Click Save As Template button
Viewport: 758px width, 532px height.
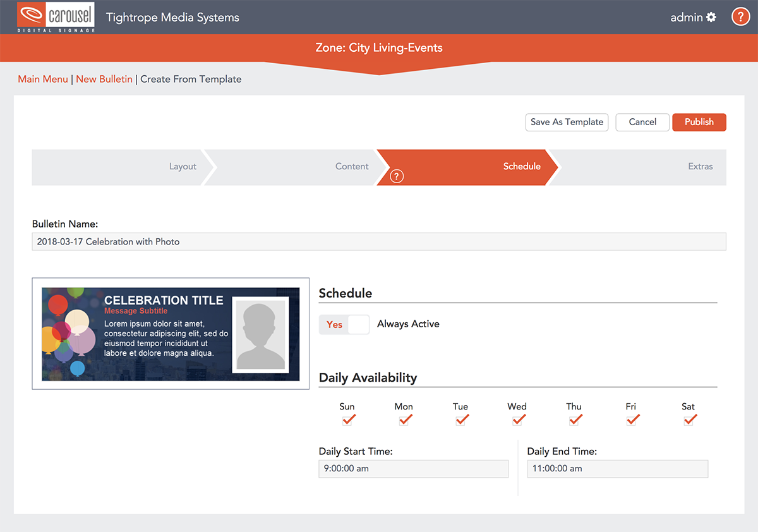pyautogui.click(x=567, y=122)
